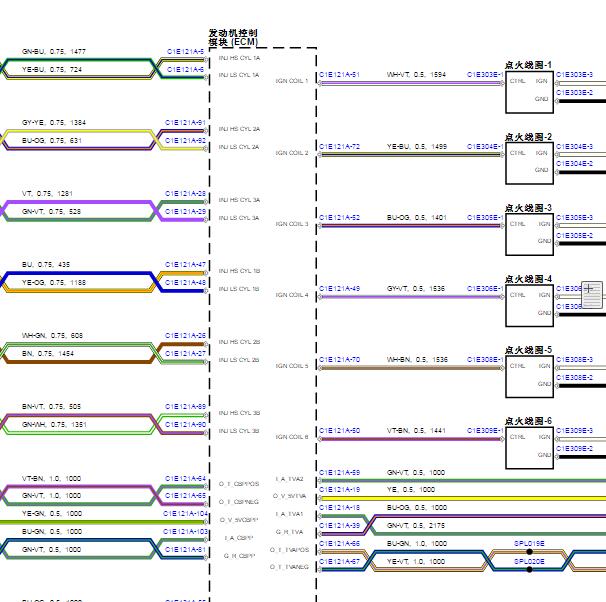Click wire label GY-VT, 0.5, 1536

point(415,289)
